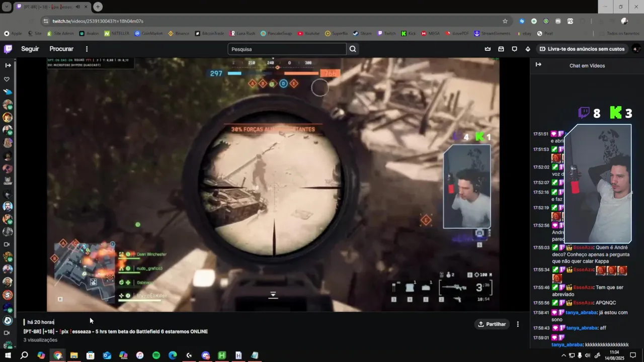Open the Windows notification center icon
The height and width of the screenshot is (362, 644).
pos(633,355)
